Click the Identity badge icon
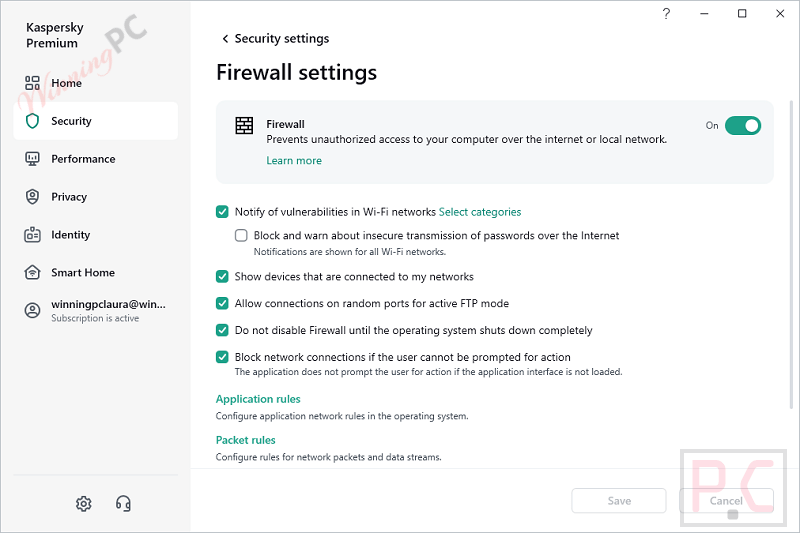Viewport: 800px width, 533px height. 32,235
